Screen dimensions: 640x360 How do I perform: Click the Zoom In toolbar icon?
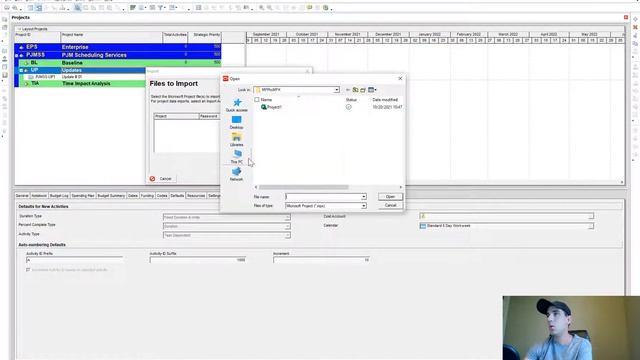point(262,8)
